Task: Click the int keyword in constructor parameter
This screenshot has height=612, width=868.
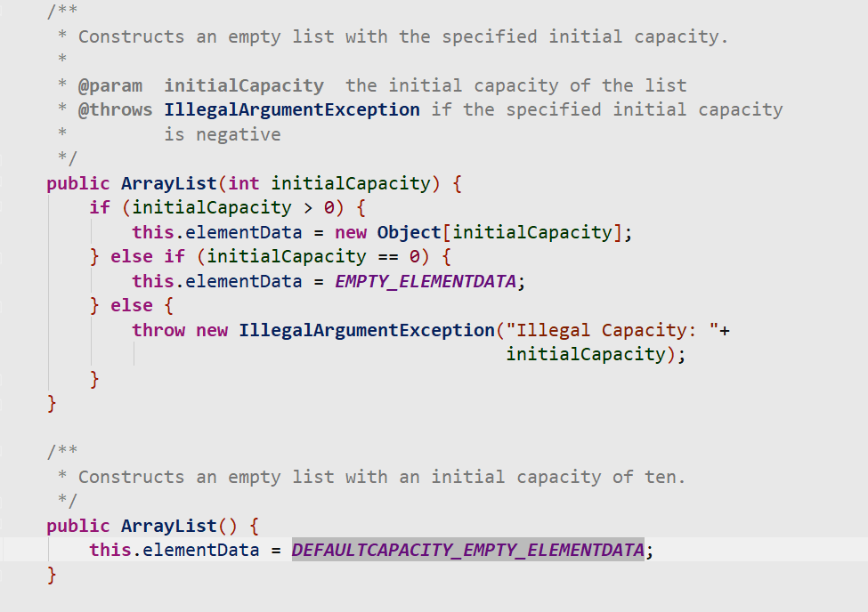Action: coord(244,183)
